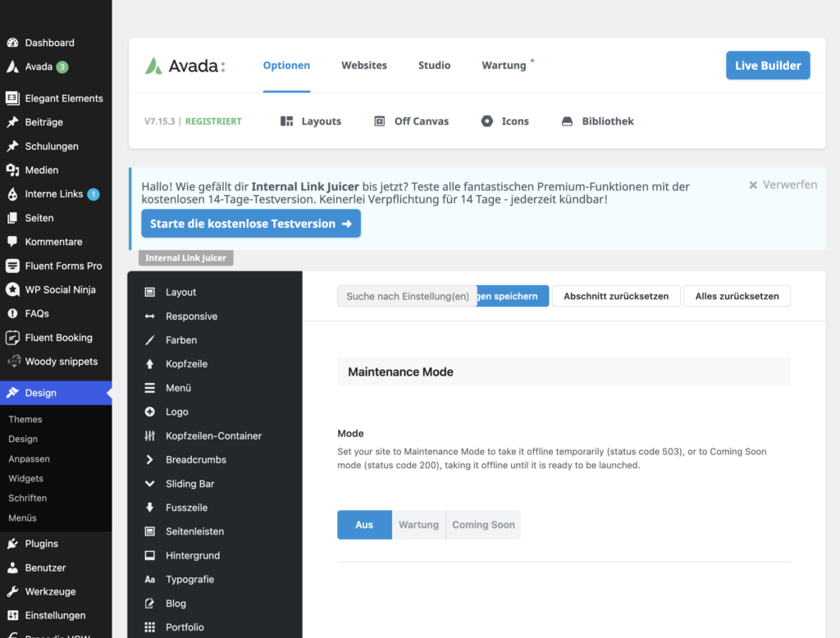The height and width of the screenshot is (638, 840).
Task: Click the Elegant Elements icon
Action: pyautogui.click(x=13, y=98)
